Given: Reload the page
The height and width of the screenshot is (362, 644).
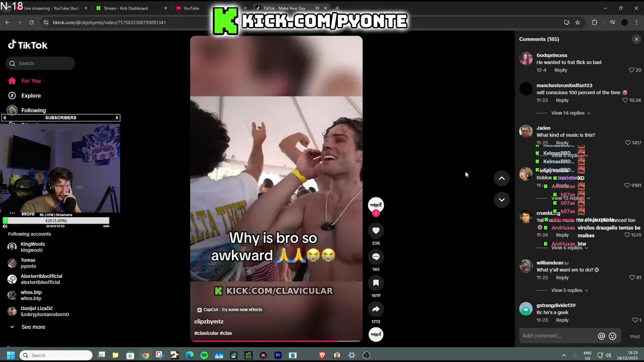Looking at the screenshot, I should point(31,22).
